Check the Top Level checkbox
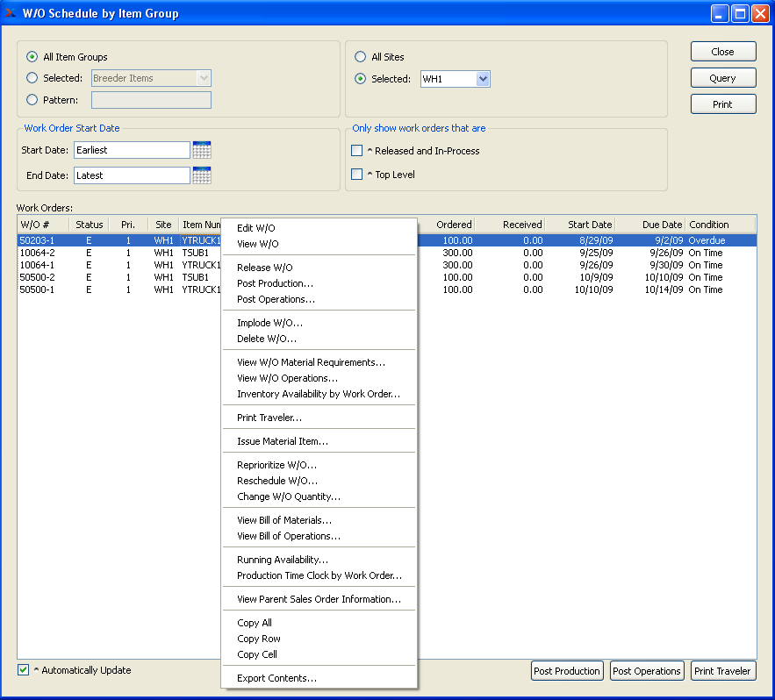 point(357,175)
